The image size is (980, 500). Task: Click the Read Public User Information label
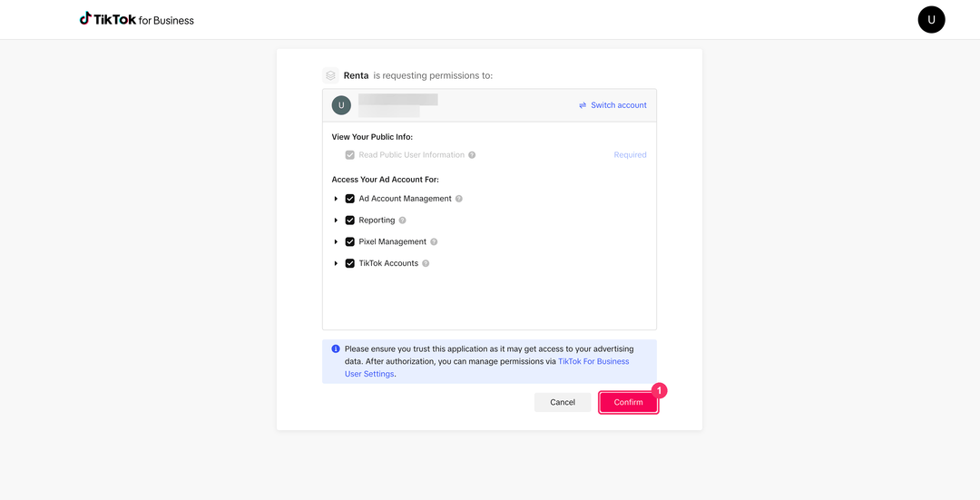(412, 155)
